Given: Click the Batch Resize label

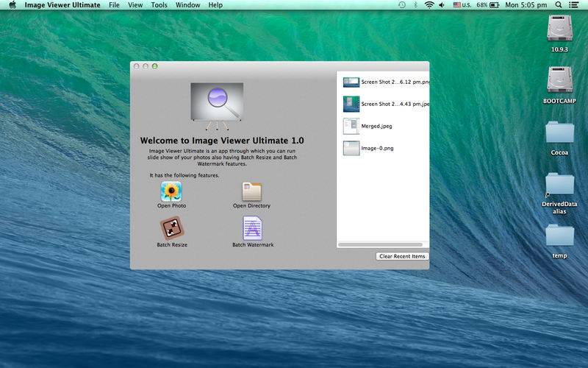Looking at the screenshot, I should point(172,245).
